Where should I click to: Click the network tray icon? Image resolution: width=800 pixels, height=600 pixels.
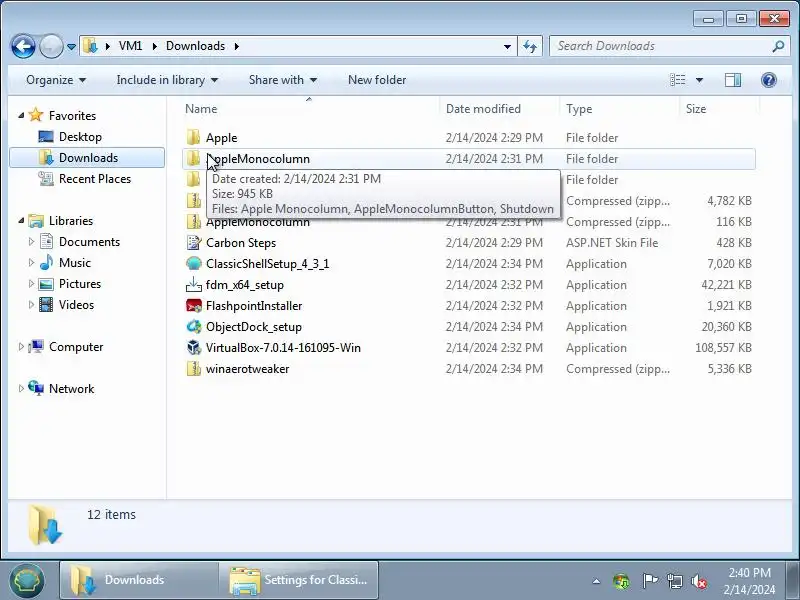(674, 581)
